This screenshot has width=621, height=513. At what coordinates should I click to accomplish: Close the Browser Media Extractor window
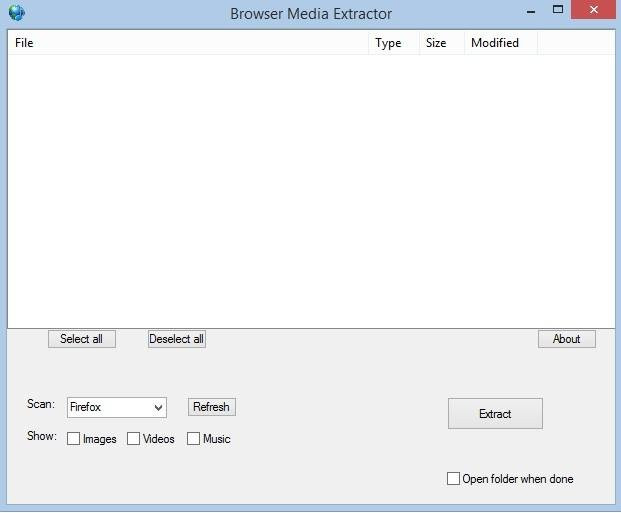[593, 10]
